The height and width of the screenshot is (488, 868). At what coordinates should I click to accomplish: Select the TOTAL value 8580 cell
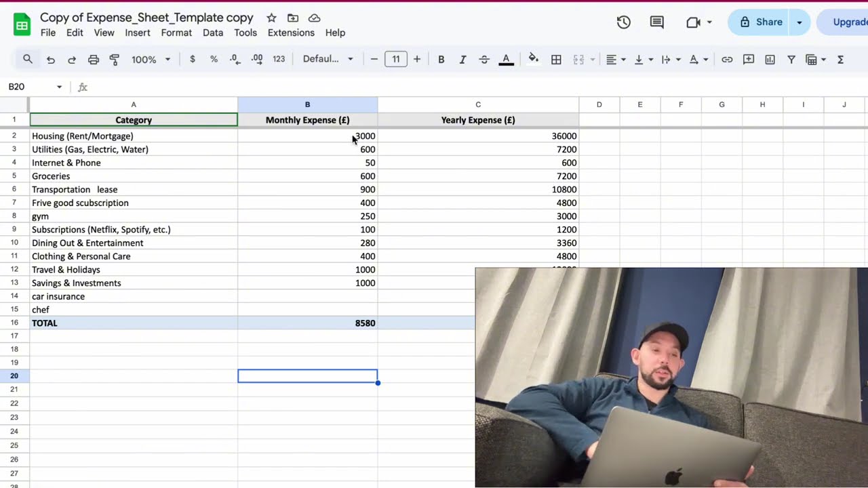pos(307,323)
